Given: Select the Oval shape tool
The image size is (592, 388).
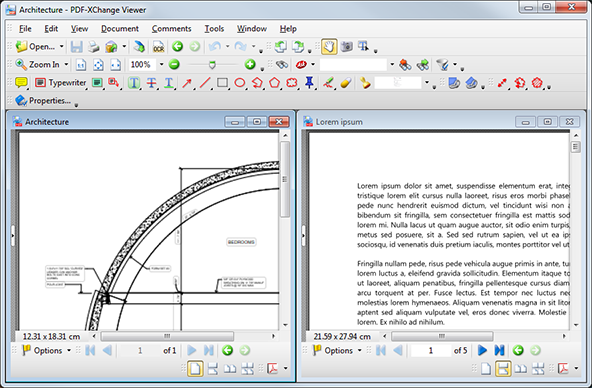Looking at the screenshot, I should pyautogui.click(x=240, y=82).
